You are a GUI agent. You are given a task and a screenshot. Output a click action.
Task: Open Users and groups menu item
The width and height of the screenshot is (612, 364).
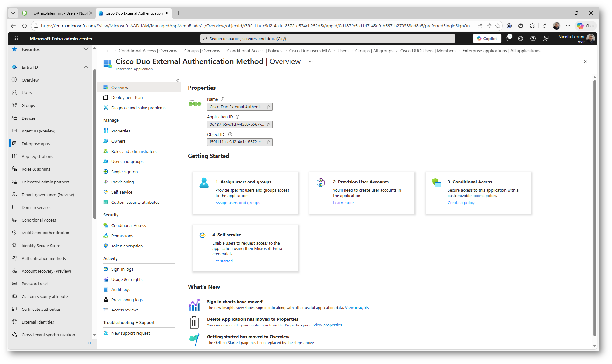pos(127,162)
